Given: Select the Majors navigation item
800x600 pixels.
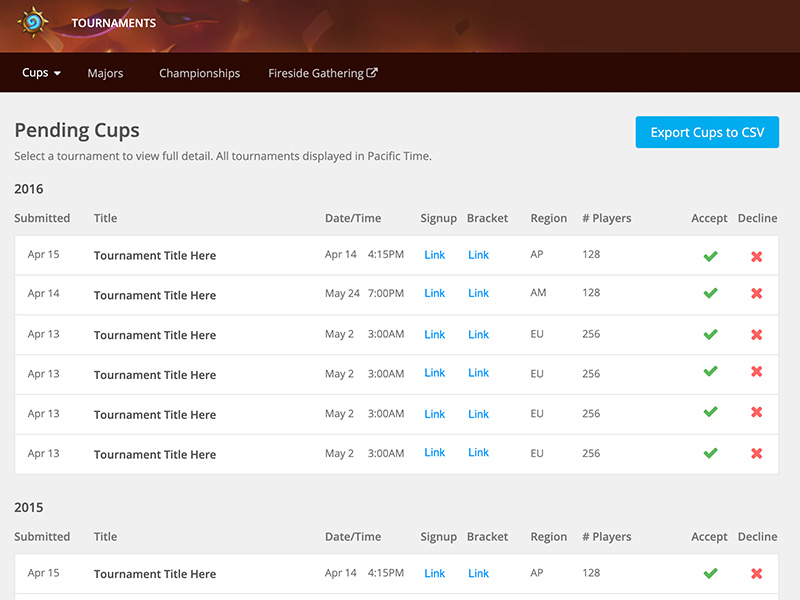Looking at the screenshot, I should point(105,73).
